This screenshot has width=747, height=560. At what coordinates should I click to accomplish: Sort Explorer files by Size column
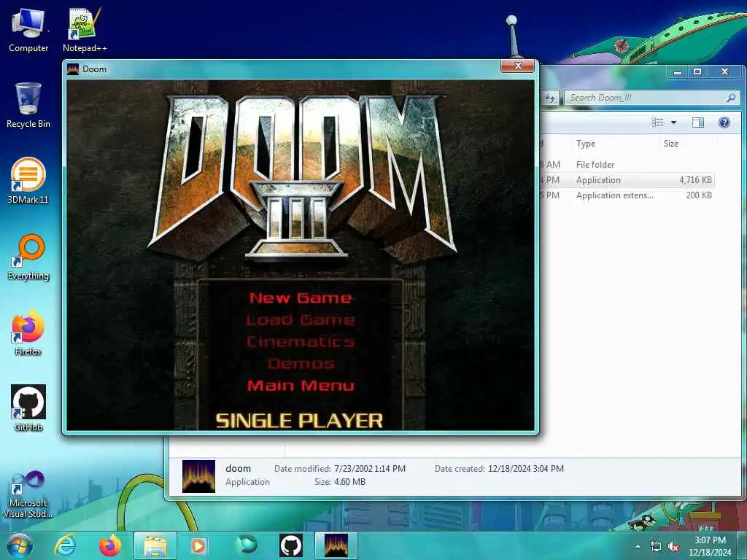point(687,144)
